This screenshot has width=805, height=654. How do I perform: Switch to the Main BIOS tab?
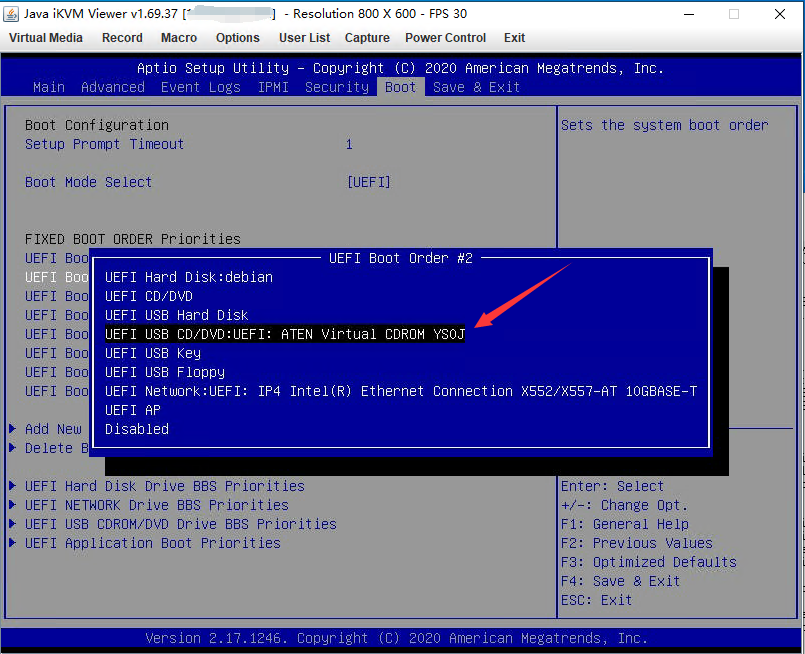49,87
